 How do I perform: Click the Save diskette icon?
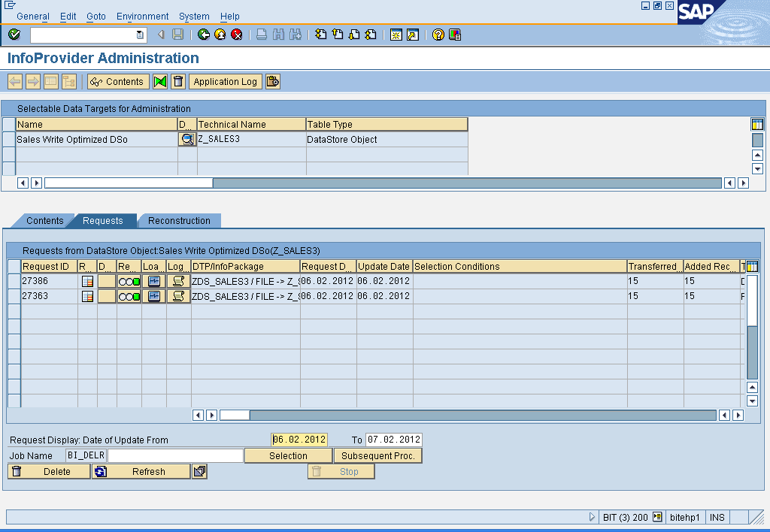pos(177,35)
